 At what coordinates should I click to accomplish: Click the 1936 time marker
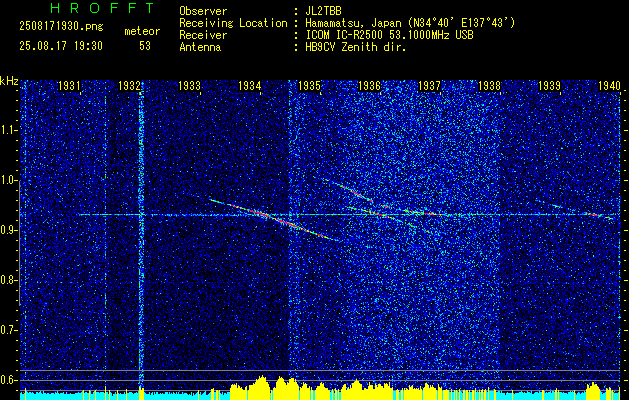click(369, 85)
